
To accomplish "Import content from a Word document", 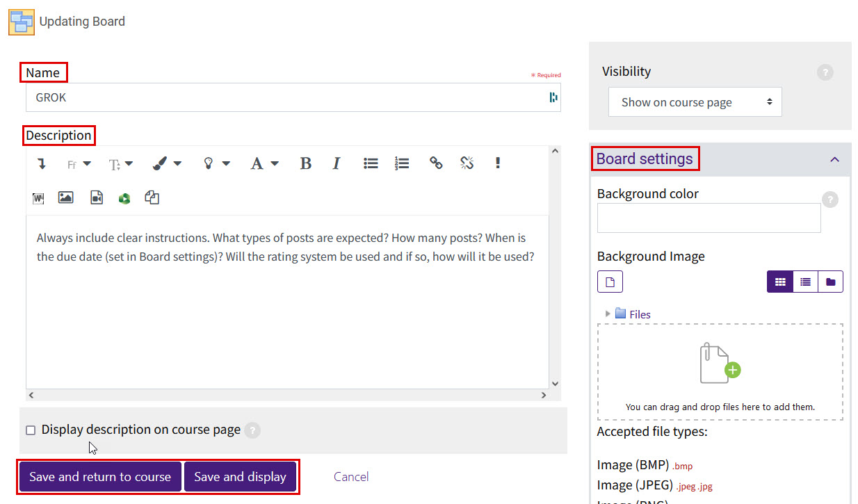I will pos(38,197).
